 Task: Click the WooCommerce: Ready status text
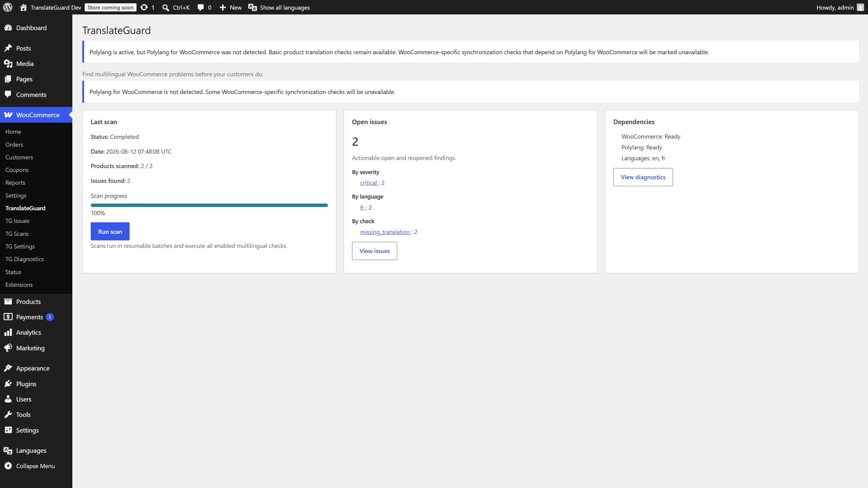pyautogui.click(x=651, y=136)
